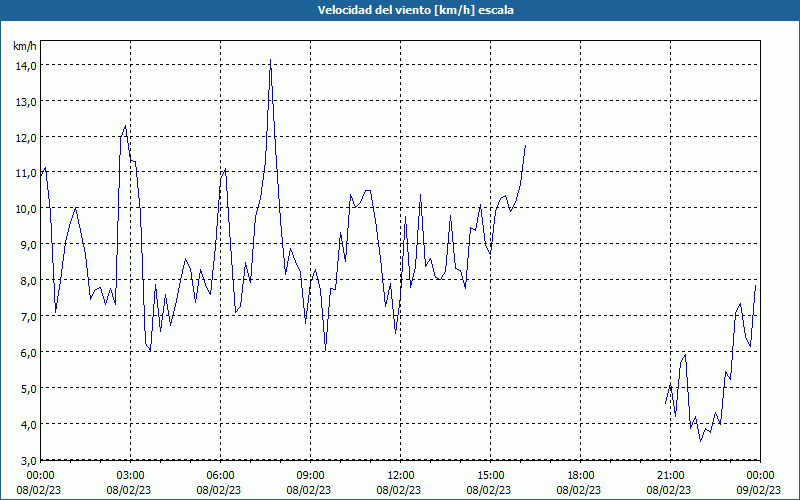The image size is (800, 500).
Task: Click the 09/02/23 date label on the x-axis
Action: tap(759, 490)
